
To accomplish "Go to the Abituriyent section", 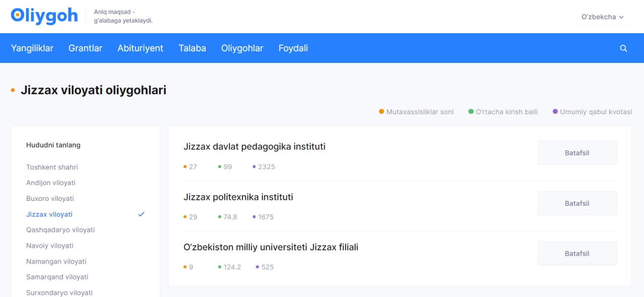I will [x=140, y=48].
